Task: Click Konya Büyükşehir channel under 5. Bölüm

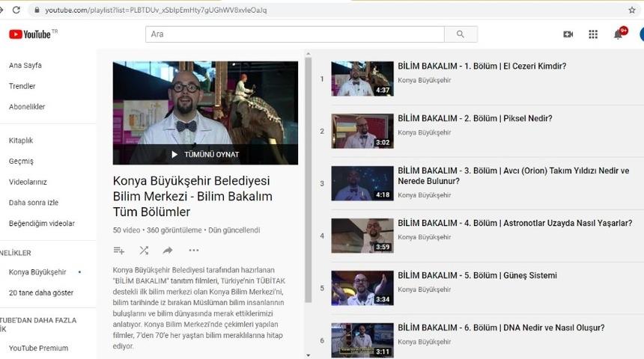Action: tap(425, 289)
